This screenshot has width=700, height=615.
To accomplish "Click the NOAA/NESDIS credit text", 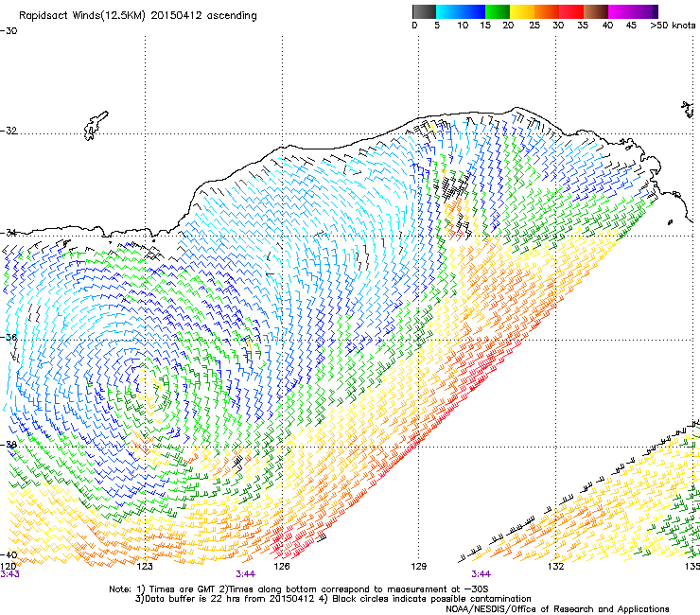I will 557,609.
